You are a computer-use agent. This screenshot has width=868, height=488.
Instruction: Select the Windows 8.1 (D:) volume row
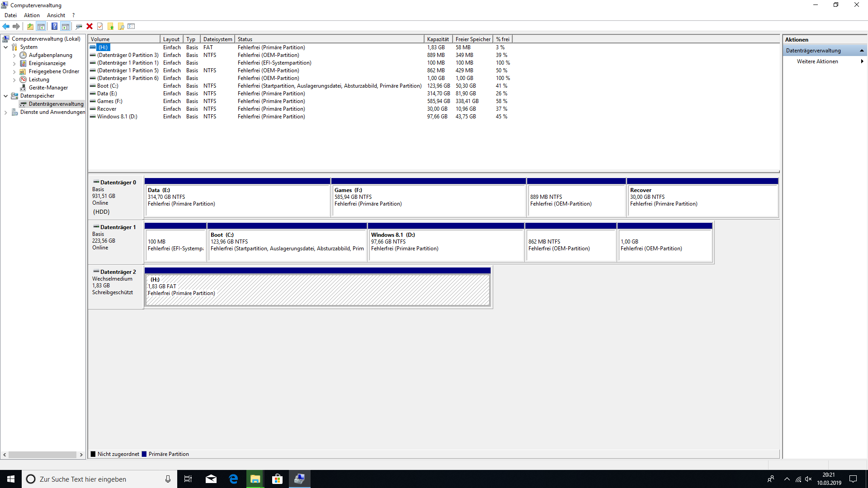click(117, 117)
